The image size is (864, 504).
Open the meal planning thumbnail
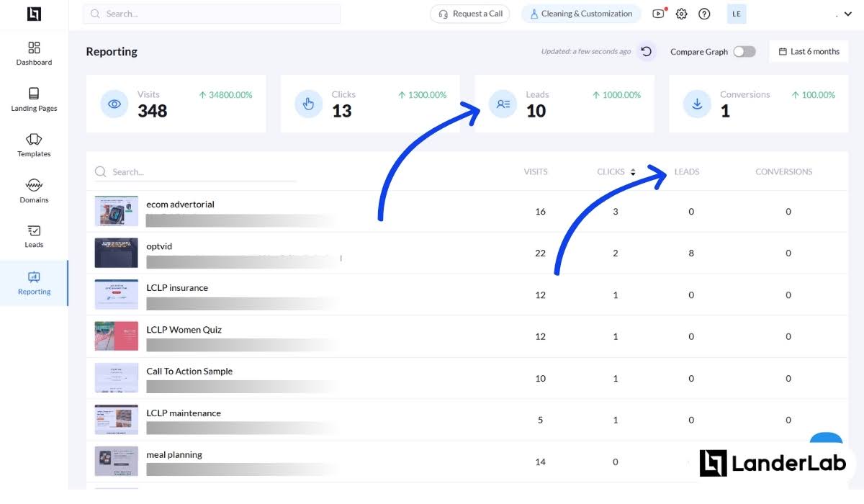(x=116, y=462)
